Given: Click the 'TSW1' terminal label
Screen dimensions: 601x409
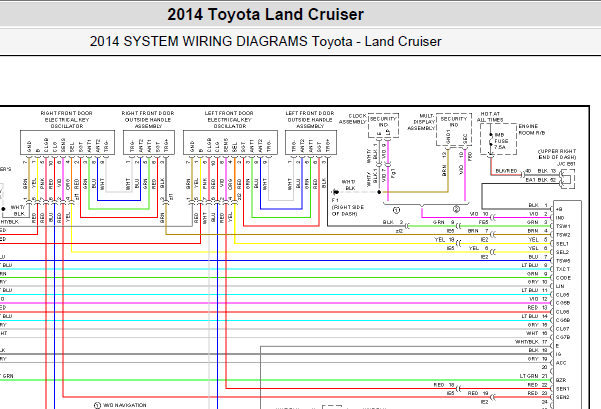Looking at the screenshot, I should tap(563, 226).
